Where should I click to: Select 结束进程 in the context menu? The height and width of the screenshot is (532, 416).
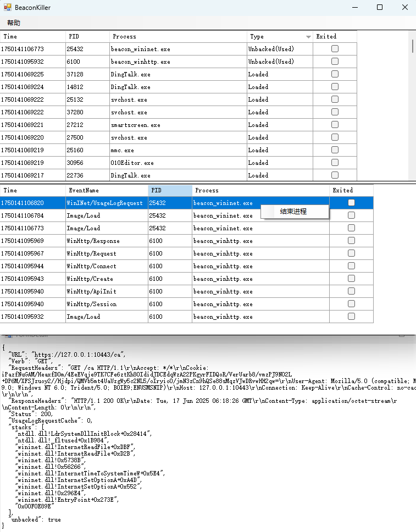point(293,212)
